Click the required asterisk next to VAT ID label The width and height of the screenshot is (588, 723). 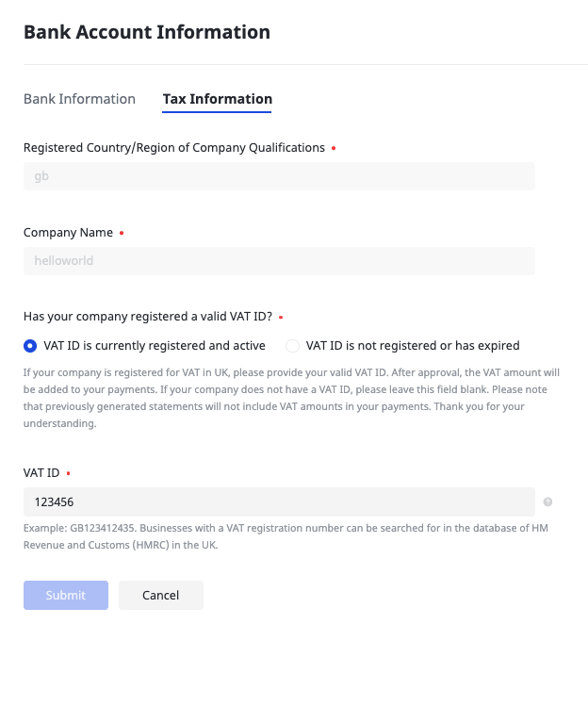click(x=69, y=473)
